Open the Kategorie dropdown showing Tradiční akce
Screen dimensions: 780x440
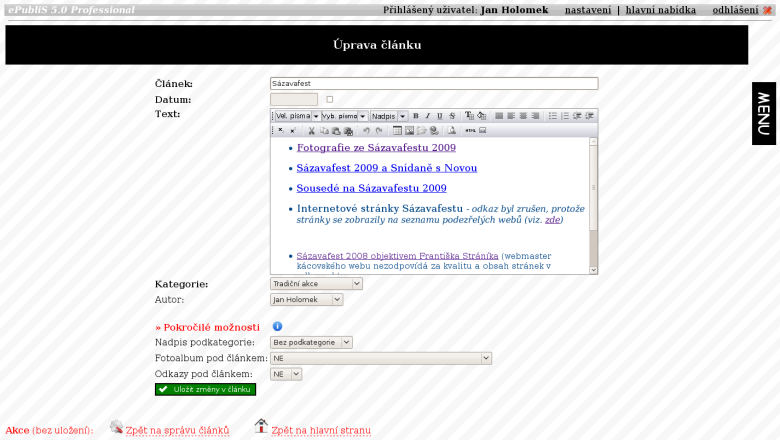[x=316, y=283]
